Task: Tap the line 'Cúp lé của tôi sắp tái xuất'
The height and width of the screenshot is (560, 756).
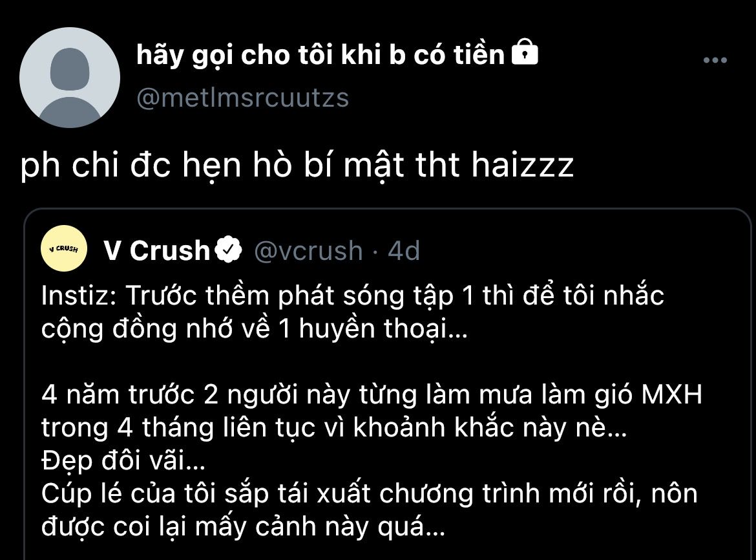Action: coord(370,494)
